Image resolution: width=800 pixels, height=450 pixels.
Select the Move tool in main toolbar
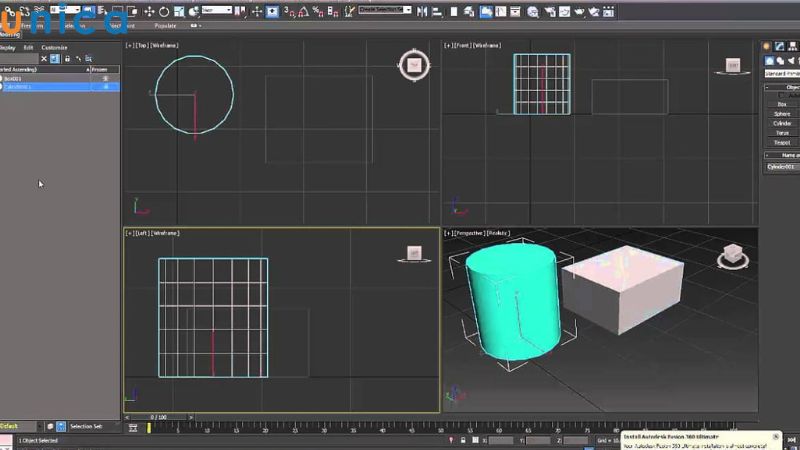pyautogui.click(x=149, y=11)
